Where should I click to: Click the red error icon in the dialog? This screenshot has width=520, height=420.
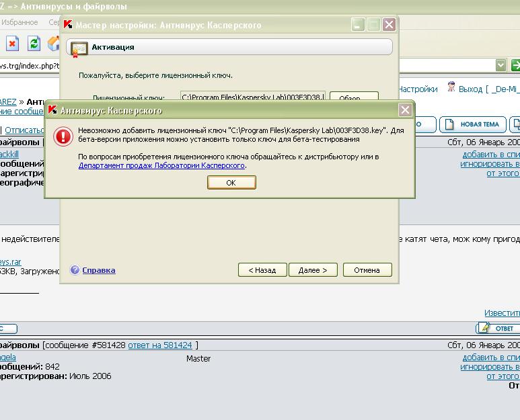click(x=63, y=137)
